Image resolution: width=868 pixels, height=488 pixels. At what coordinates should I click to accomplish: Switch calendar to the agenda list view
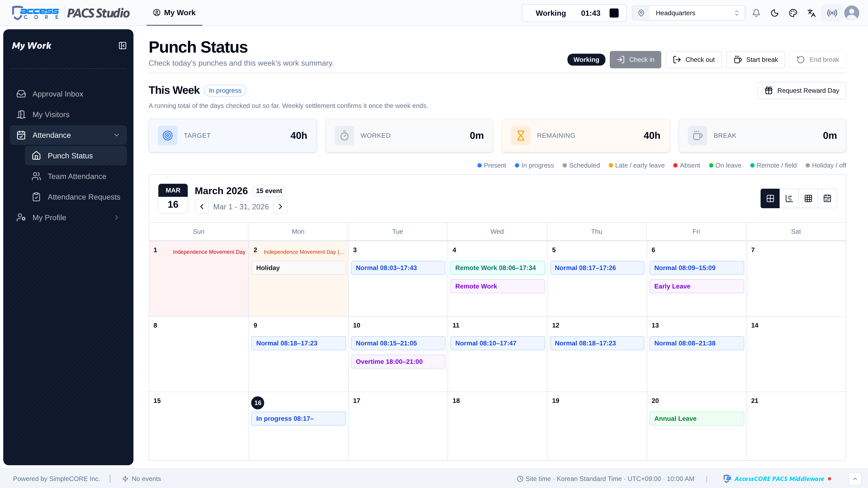827,198
